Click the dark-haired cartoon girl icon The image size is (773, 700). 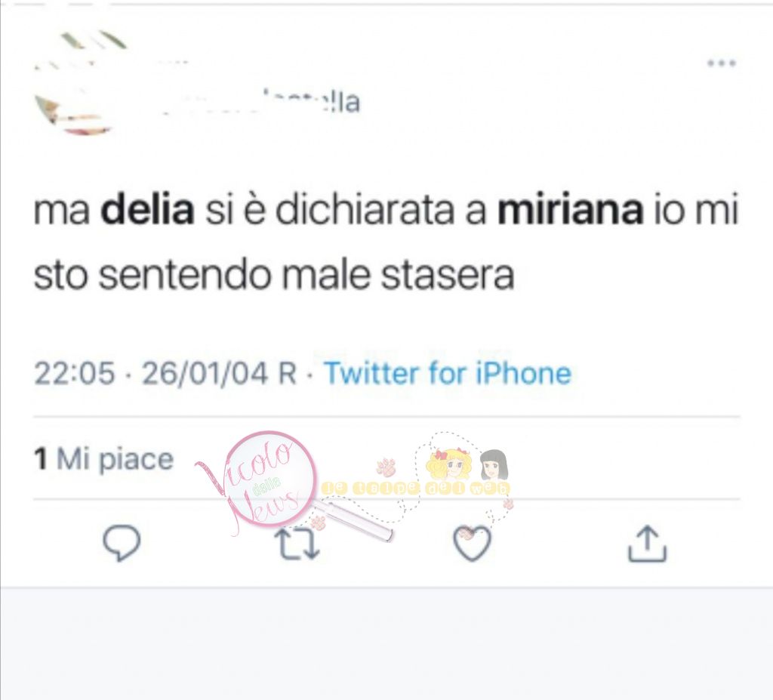point(494,464)
